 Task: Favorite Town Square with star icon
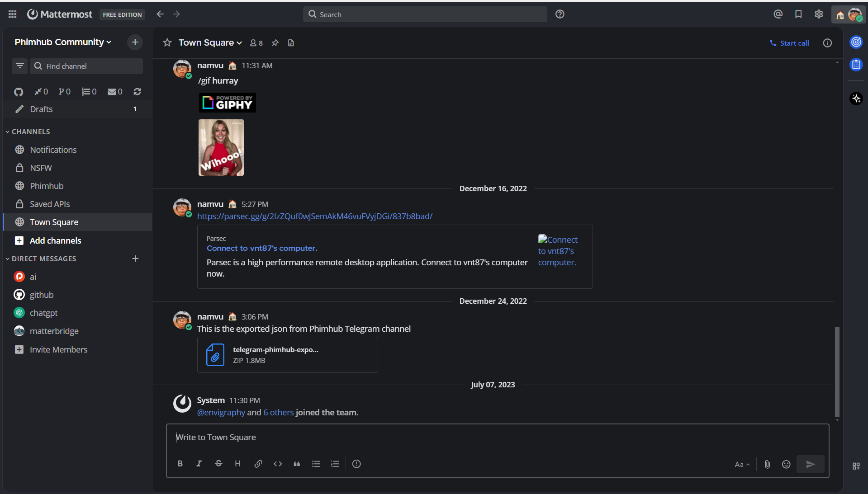coord(167,42)
